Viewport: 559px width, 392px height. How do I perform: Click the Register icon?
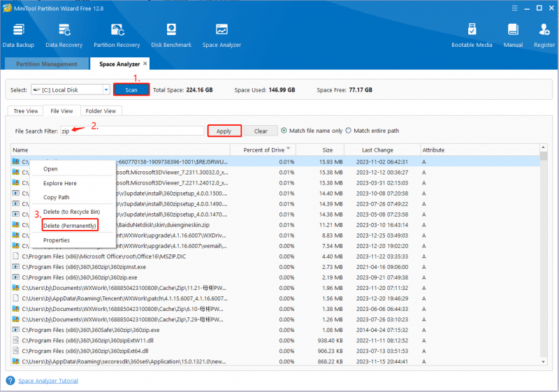[x=544, y=35]
